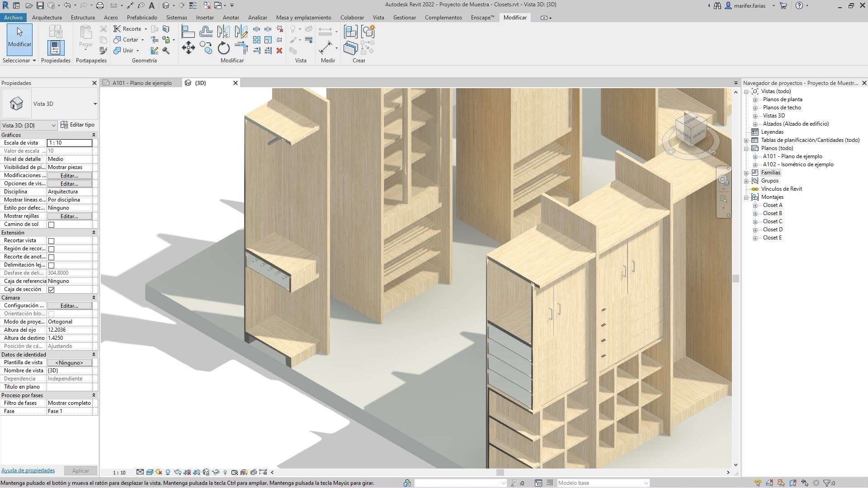
Task: Open the render dialog via teapot icon
Action: 177,472
